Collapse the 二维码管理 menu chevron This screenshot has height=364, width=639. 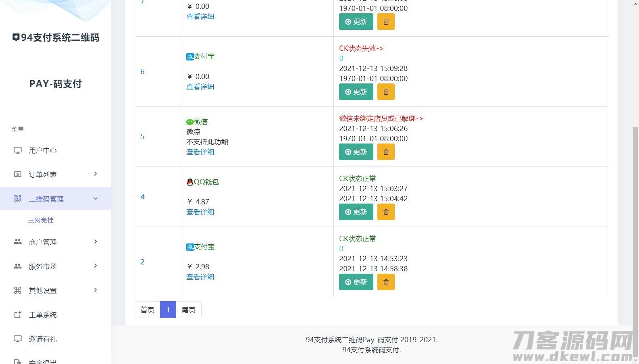click(x=96, y=198)
